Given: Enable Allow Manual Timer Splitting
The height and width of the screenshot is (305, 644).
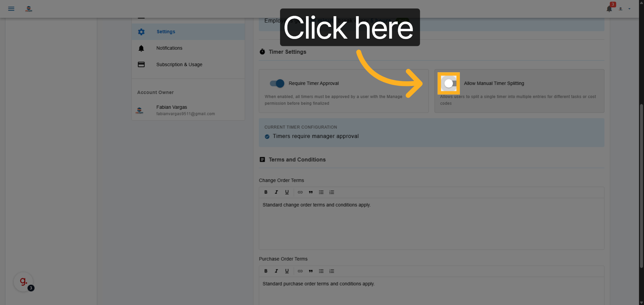Looking at the screenshot, I should tap(449, 83).
